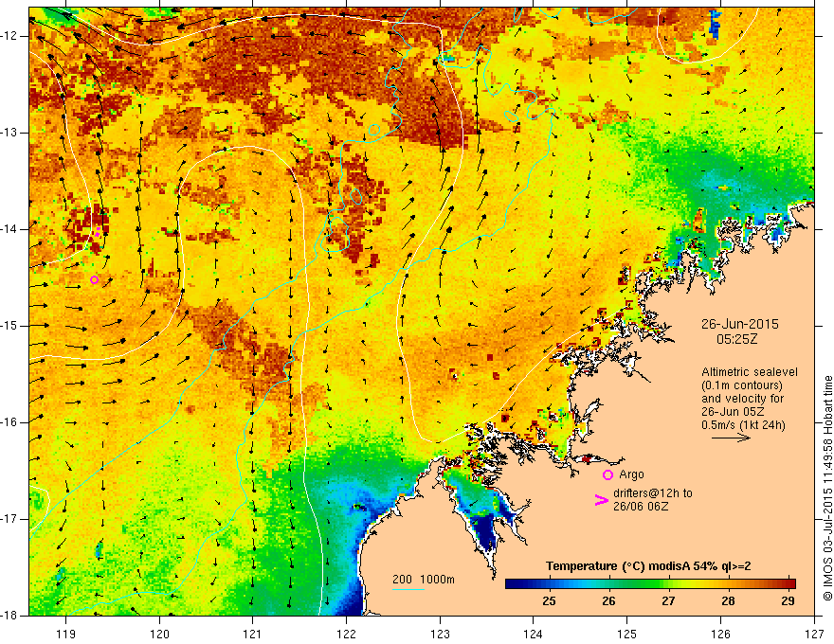The image size is (834, 644).
Task: Click the '127' longitude axis label
Action: coord(814,634)
